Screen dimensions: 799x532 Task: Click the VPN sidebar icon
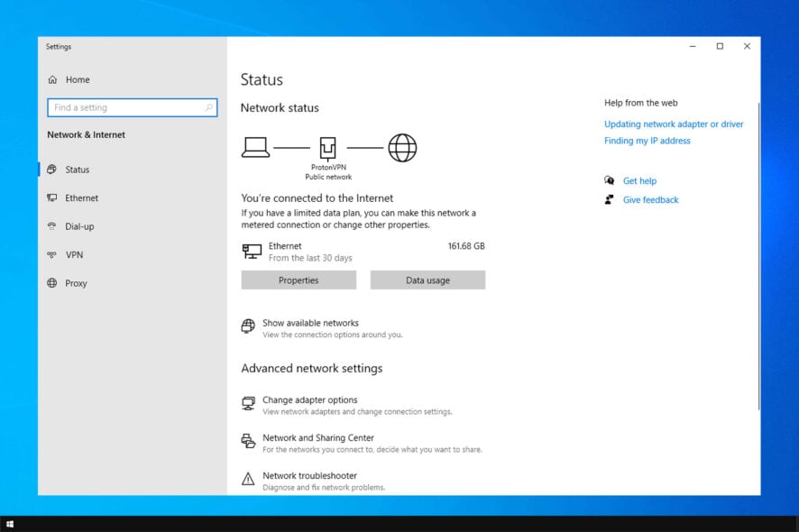pyautogui.click(x=51, y=254)
